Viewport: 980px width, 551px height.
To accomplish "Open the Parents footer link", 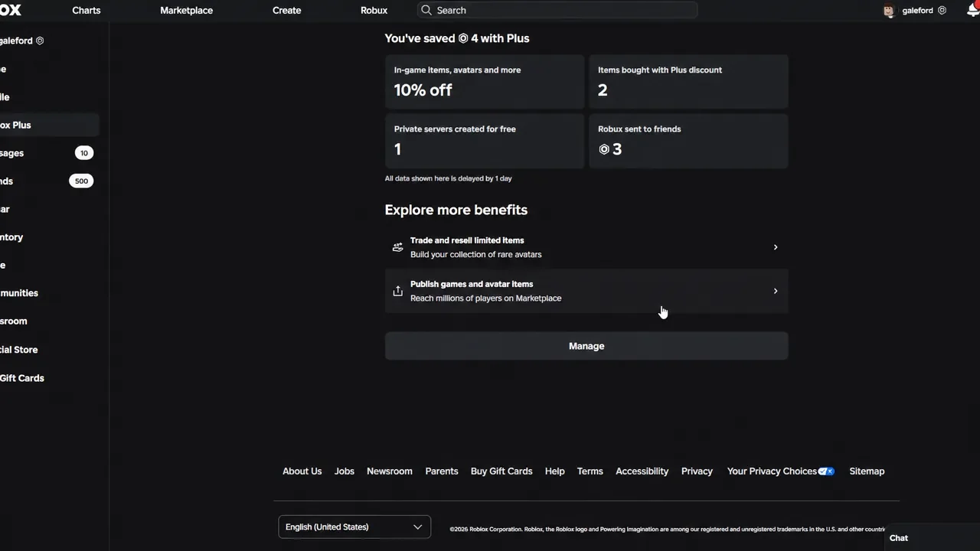I will (442, 471).
